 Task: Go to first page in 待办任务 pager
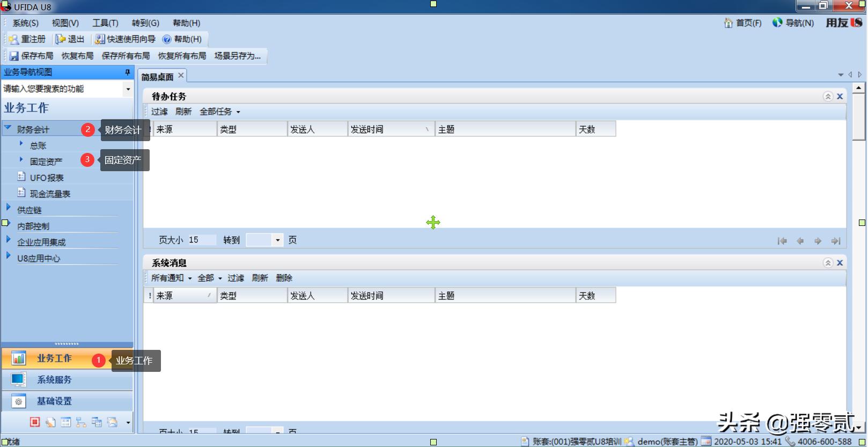[x=782, y=241]
